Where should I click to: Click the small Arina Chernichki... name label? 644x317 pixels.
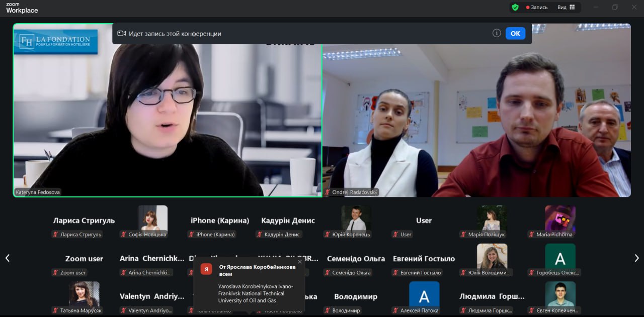click(x=150, y=272)
